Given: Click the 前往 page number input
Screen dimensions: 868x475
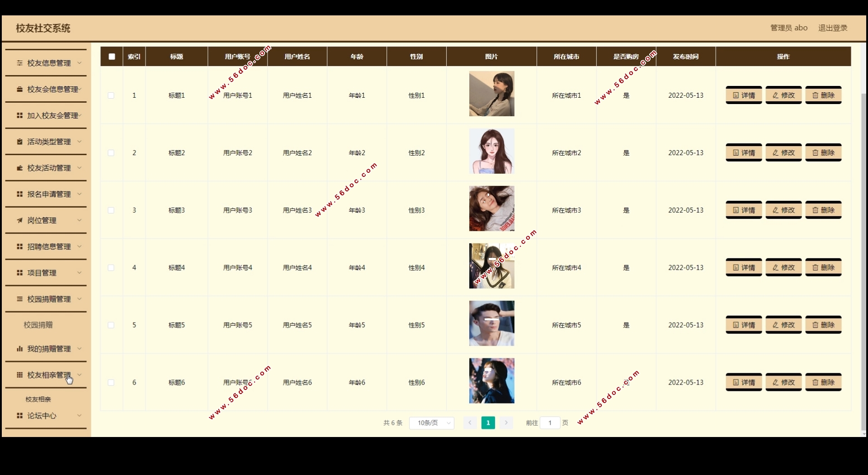Looking at the screenshot, I should click(x=550, y=423).
